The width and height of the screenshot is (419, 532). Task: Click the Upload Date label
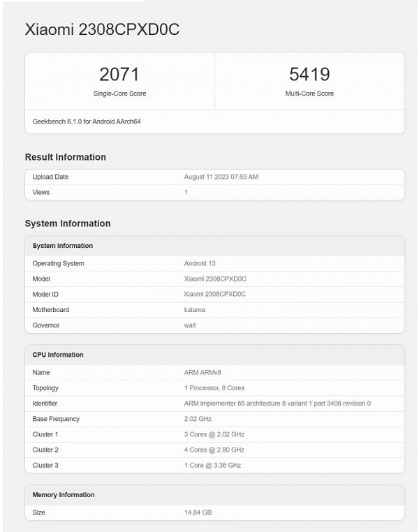coord(50,177)
